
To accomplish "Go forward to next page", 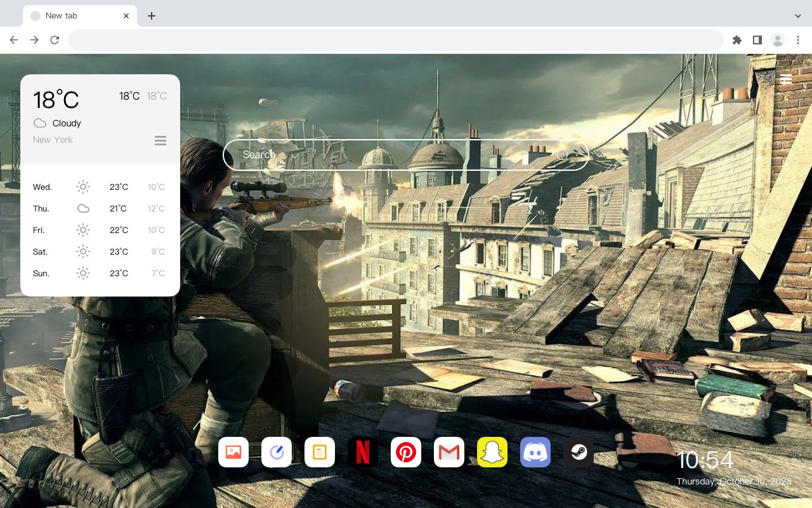I will (x=34, y=40).
